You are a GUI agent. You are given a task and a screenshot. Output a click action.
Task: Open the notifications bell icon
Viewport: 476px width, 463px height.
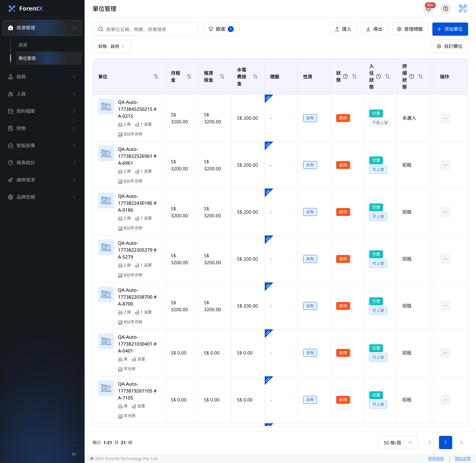pyautogui.click(x=428, y=9)
